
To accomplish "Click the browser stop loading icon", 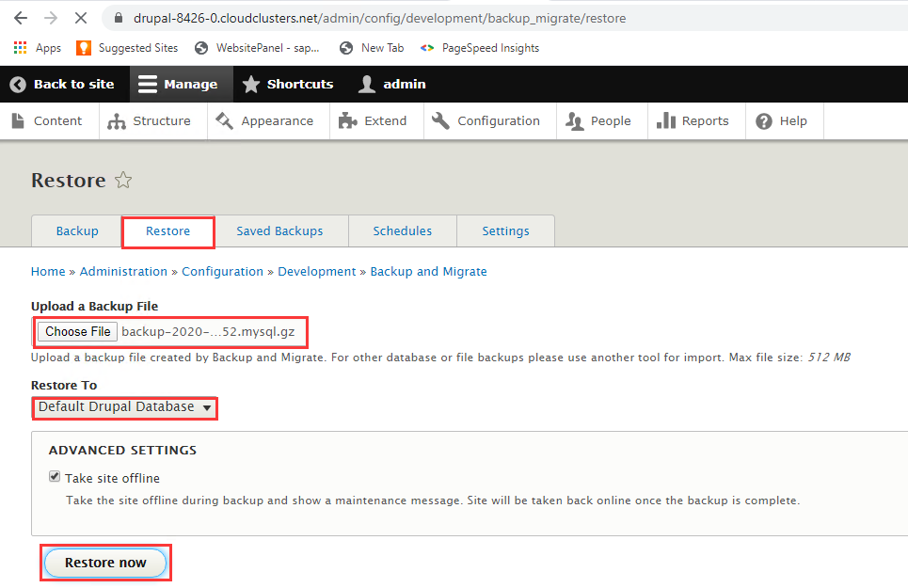I will point(80,18).
